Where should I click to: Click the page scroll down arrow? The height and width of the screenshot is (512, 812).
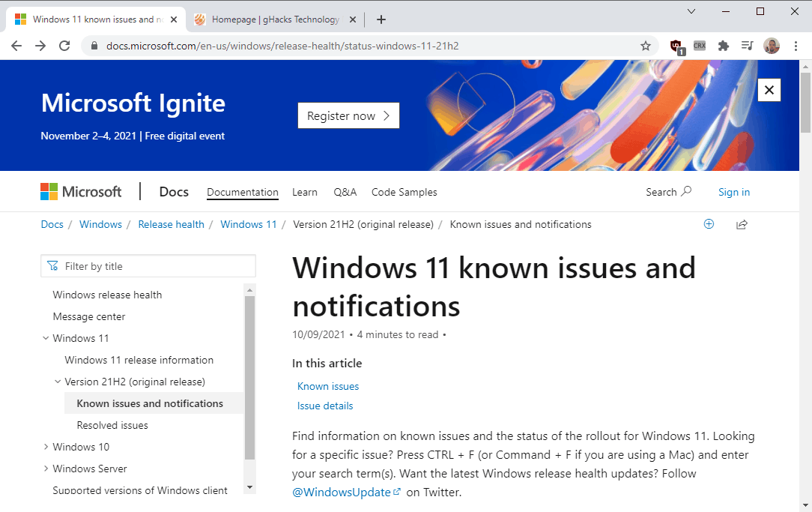point(805,505)
